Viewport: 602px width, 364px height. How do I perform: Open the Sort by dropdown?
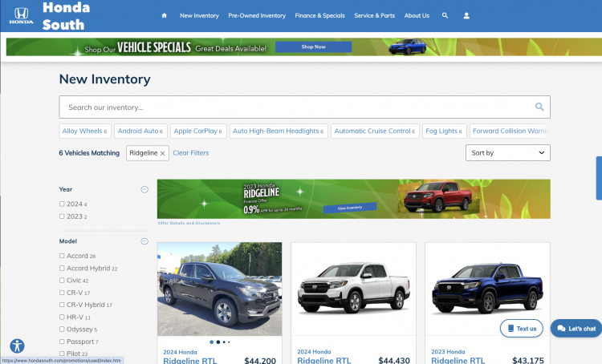click(507, 152)
